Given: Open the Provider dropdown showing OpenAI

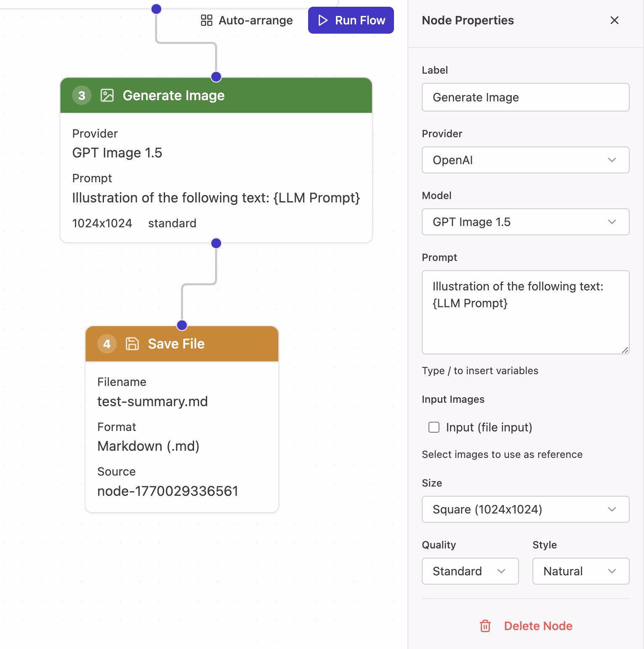Looking at the screenshot, I should click(x=525, y=160).
